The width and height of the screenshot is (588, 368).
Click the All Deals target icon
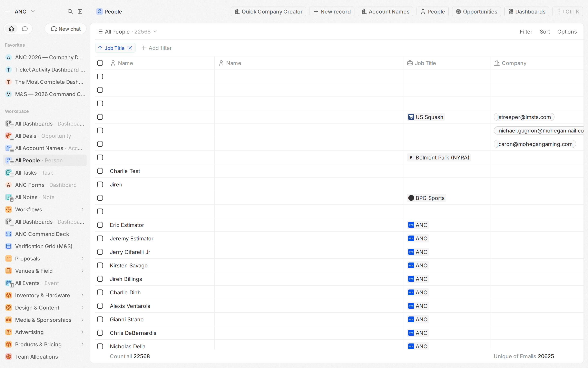click(x=9, y=136)
